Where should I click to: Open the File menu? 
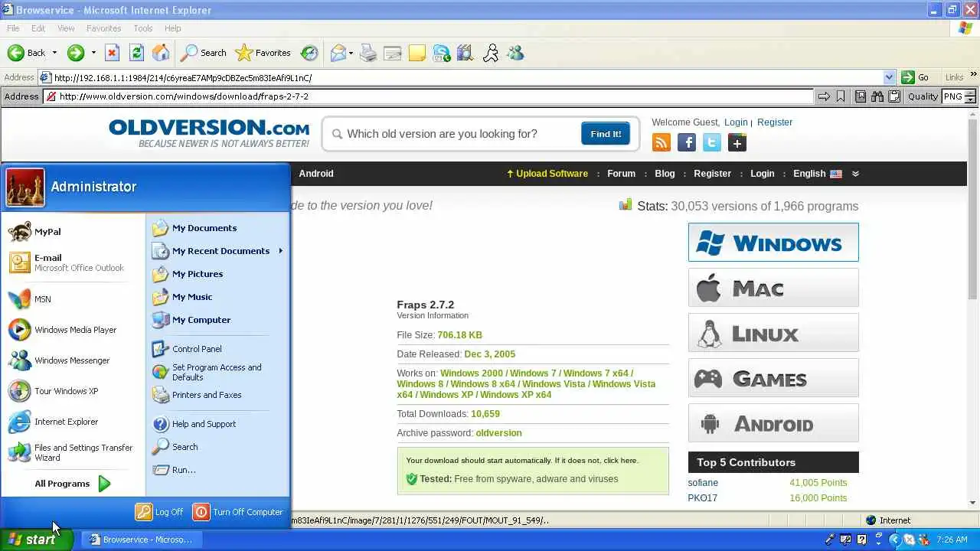point(13,28)
